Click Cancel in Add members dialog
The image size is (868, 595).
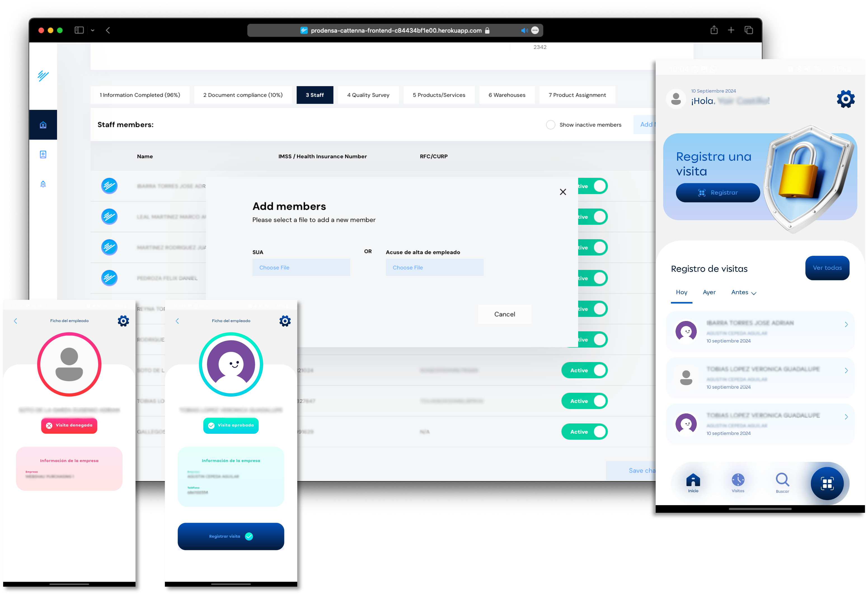[x=504, y=314]
